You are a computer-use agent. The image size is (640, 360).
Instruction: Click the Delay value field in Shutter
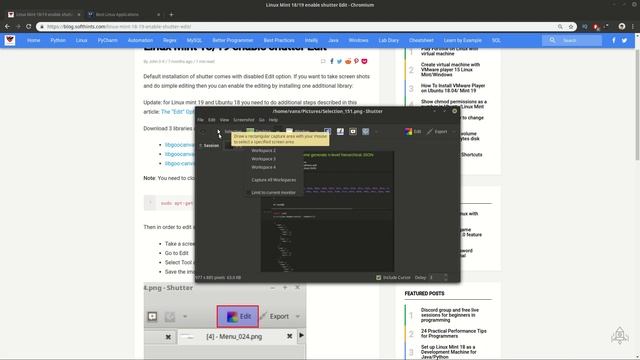pyautogui.click(x=435, y=278)
